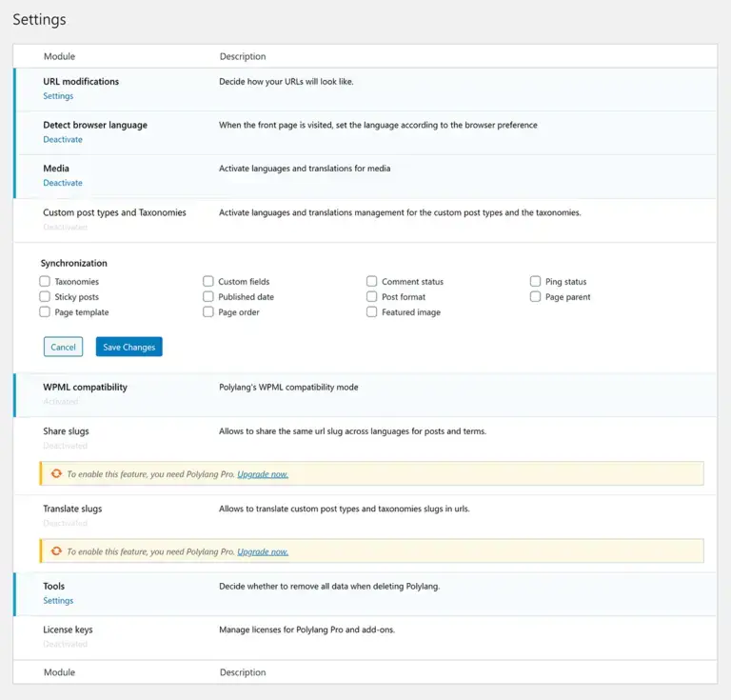This screenshot has height=700, width=731.
Task: Check the Page template option
Action: (45, 312)
